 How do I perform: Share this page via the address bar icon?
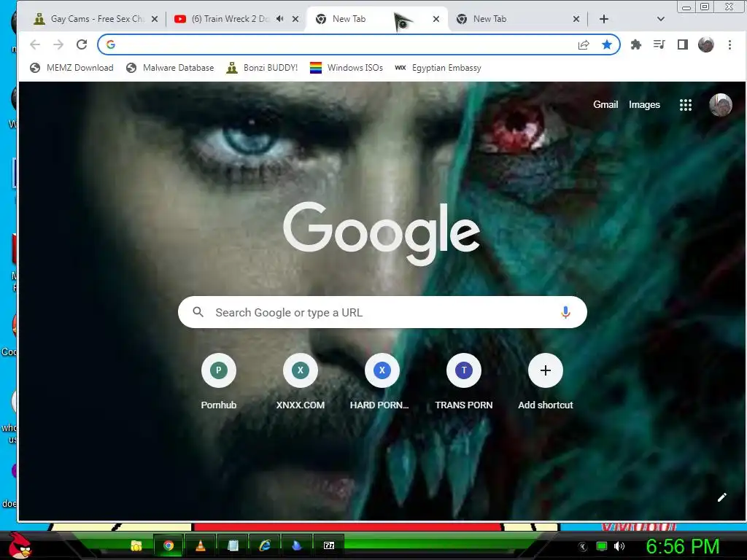[x=584, y=44]
